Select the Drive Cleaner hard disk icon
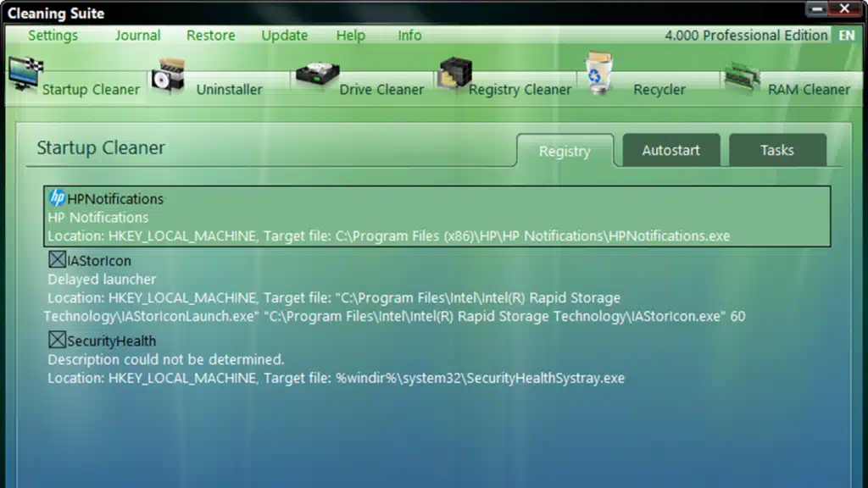Viewport: 868px width, 488px height. point(317,75)
